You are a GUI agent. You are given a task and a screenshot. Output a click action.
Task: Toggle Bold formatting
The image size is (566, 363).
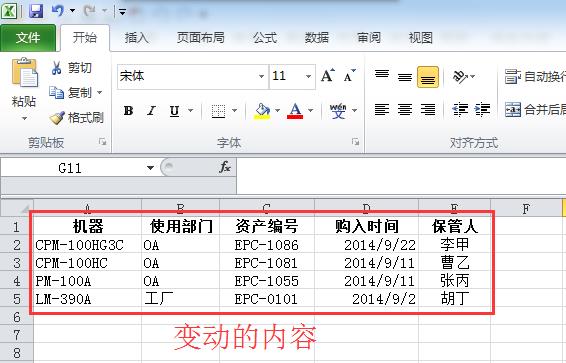point(129,111)
